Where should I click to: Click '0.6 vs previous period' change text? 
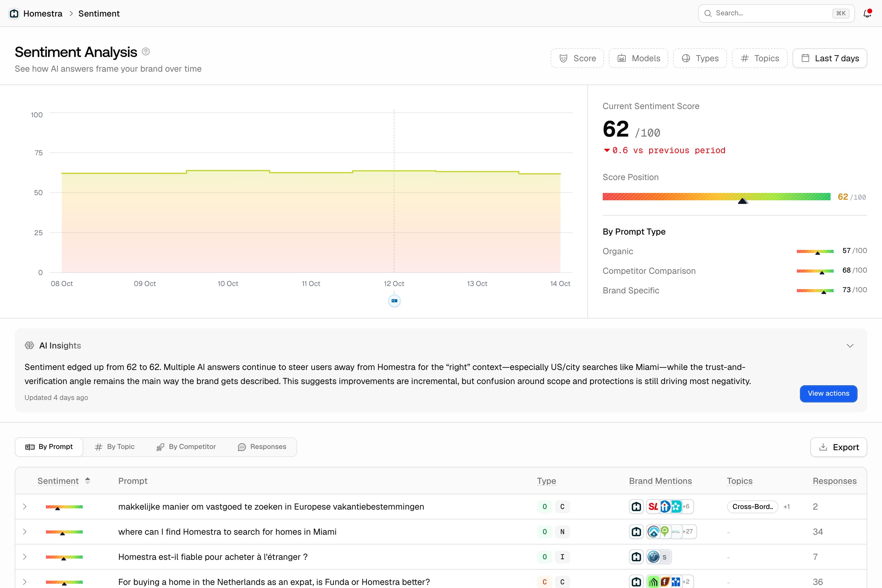click(669, 150)
